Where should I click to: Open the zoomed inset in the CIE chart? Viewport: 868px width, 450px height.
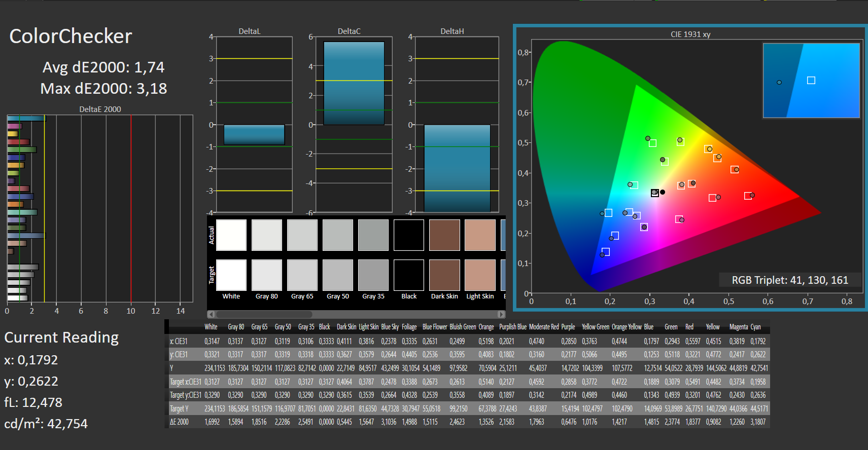point(811,81)
